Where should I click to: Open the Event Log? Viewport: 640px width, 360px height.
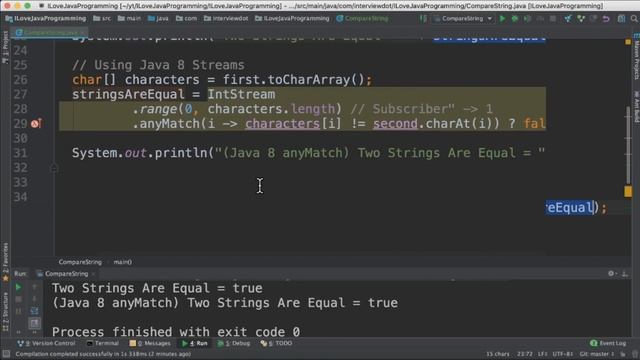pyautogui.click(x=608, y=344)
